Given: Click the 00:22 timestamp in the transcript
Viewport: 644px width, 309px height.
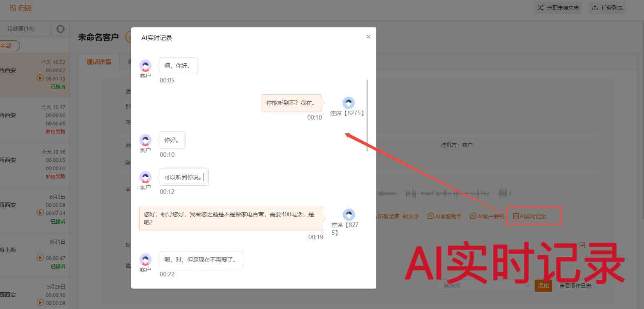Looking at the screenshot, I should click(167, 274).
